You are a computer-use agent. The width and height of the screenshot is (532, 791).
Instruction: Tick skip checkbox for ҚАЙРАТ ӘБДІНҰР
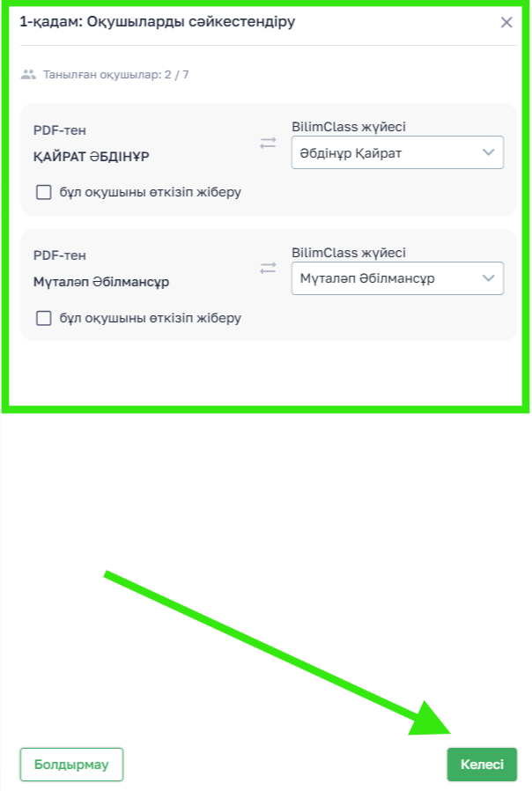click(x=44, y=192)
